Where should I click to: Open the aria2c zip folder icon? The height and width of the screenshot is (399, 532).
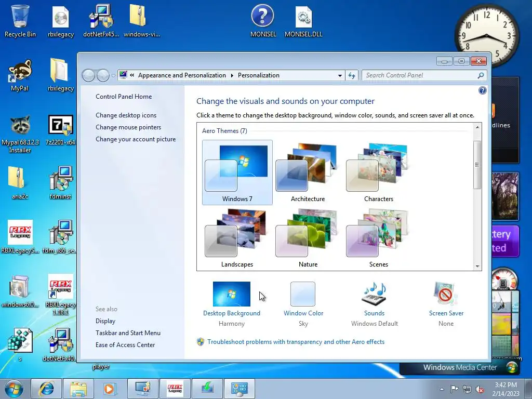point(20,183)
